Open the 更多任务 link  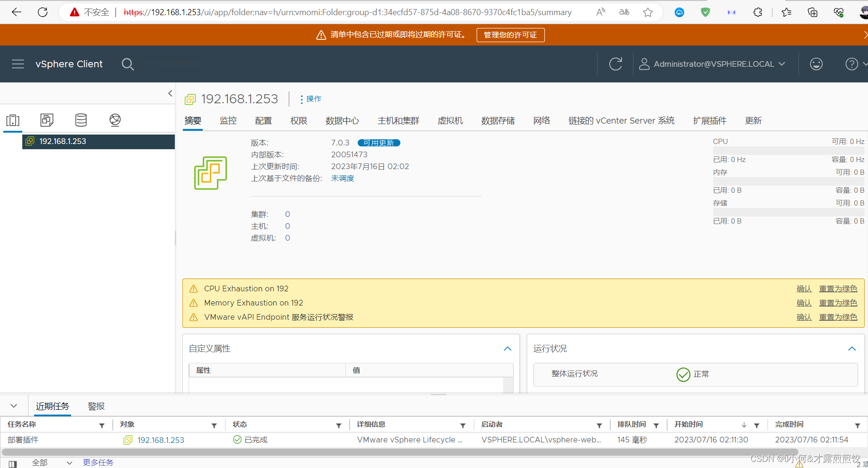98,463
